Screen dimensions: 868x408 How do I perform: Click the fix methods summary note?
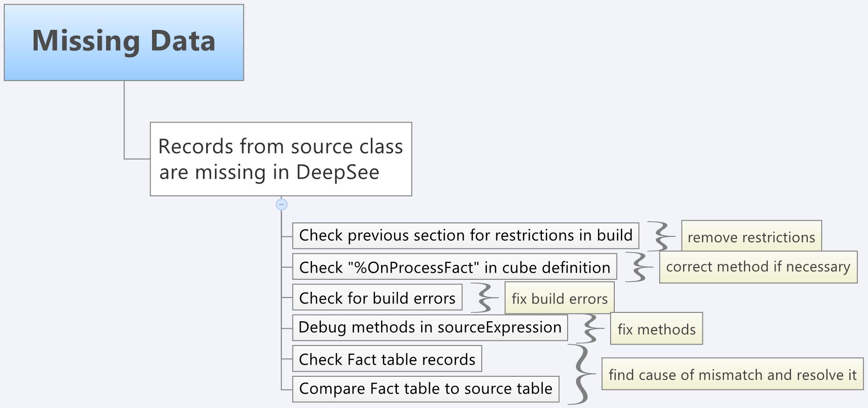tap(656, 329)
